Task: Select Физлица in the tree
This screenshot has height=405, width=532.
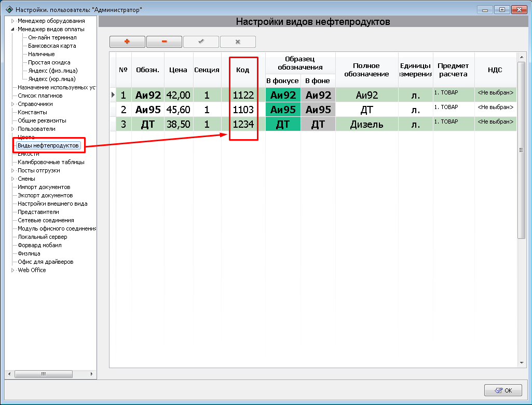Action: (x=29, y=253)
